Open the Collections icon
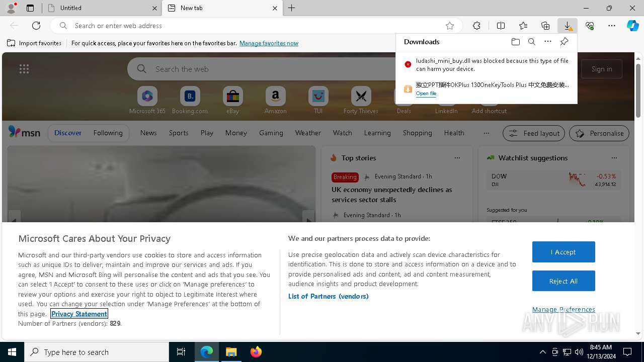The image size is (644, 362). pos(545,26)
